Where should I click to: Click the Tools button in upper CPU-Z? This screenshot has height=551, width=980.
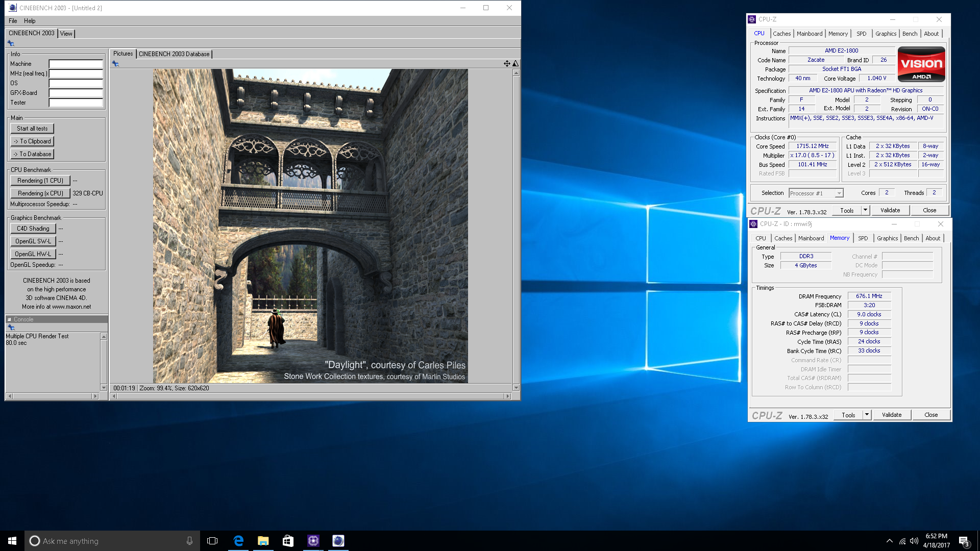coord(847,210)
